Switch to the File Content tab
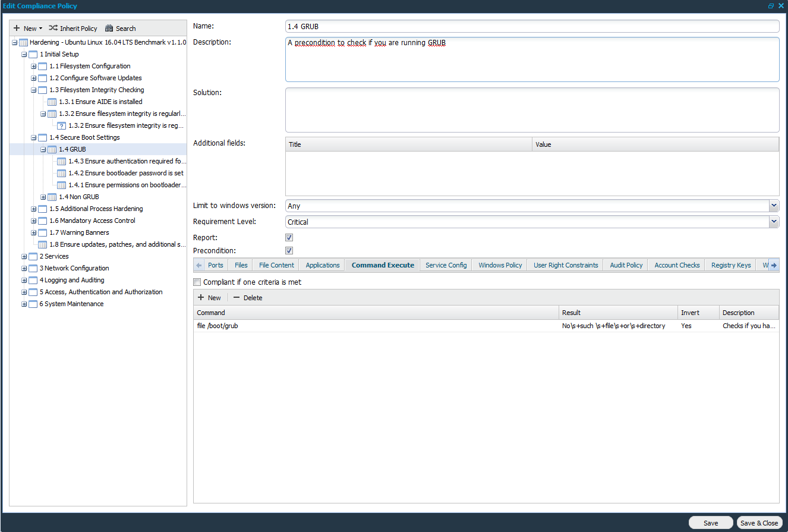The height and width of the screenshot is (532, 788). 276,265
